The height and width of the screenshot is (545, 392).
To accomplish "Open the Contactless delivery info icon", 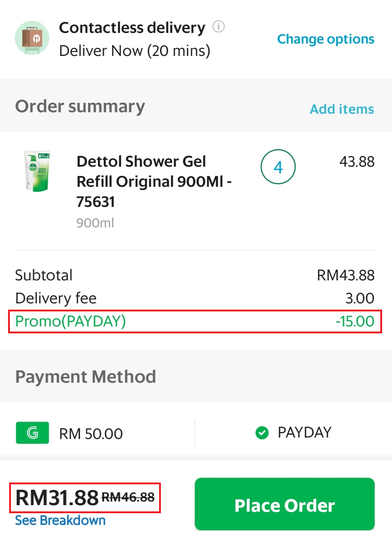I will coord(219,27).
